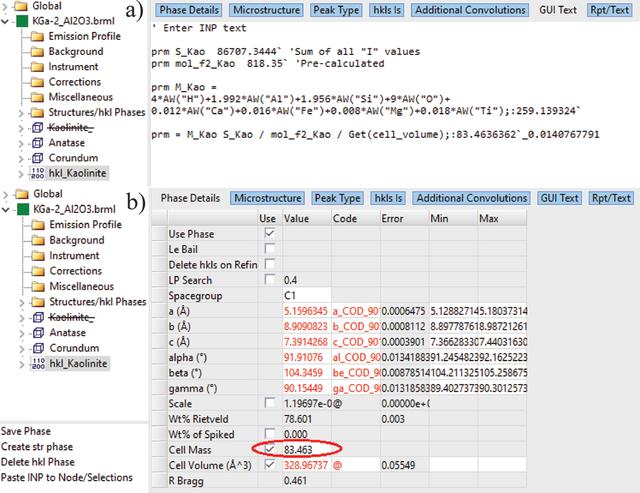Viewport: 640px width, 493px height.
Task: Click the 'prm S_Kao 86707.3444' line
Action: point(286,52)
